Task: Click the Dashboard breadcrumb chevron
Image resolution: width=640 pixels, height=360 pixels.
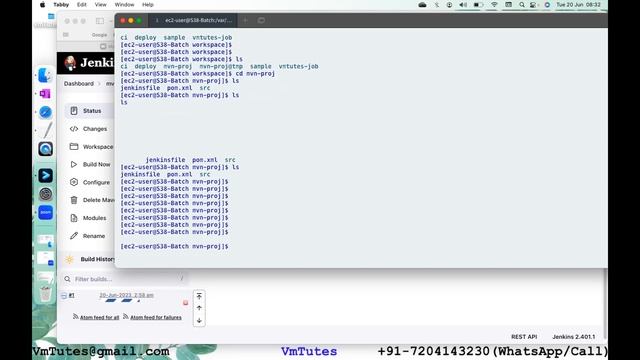Action: [99, 84]
